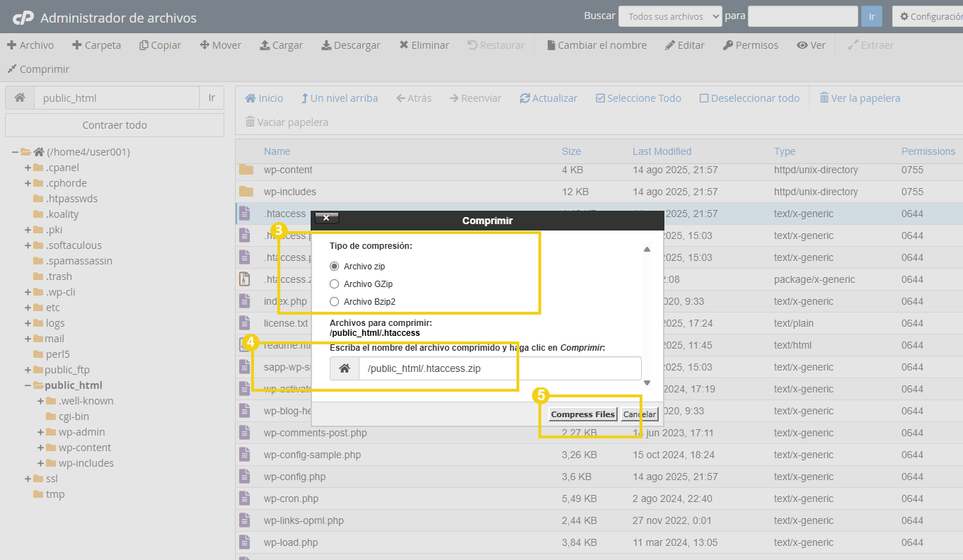The width and height of the screenshot is (963, 560).
Task: Open the Cargar upload tool
Action: [x=281, y=45]
